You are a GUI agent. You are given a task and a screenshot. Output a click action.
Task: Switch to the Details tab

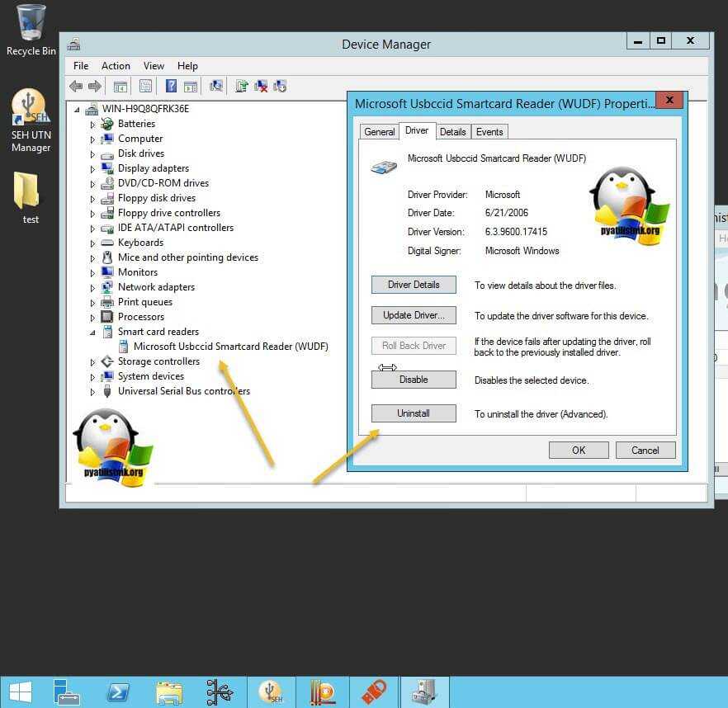tap(452, 132)
